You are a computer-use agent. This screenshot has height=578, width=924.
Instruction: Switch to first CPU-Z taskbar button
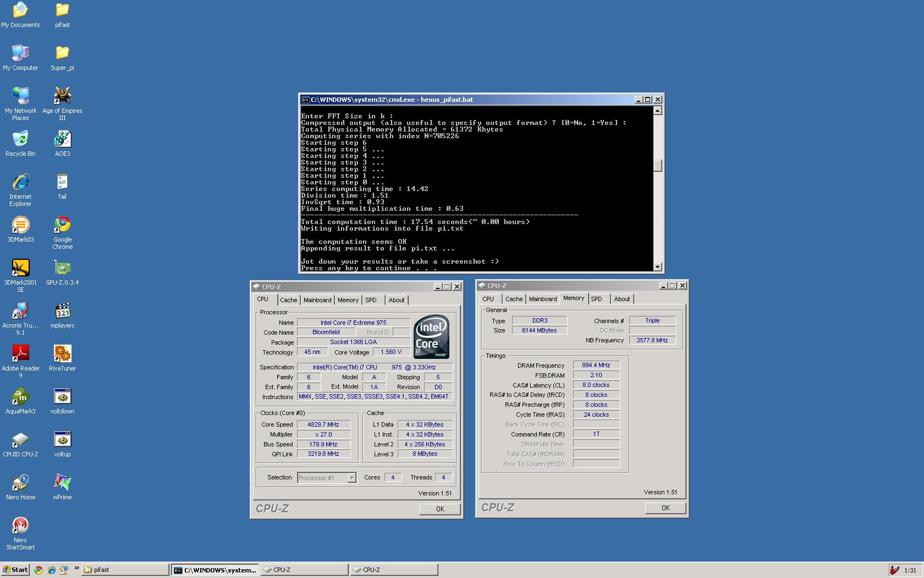[x=305, y=570]
